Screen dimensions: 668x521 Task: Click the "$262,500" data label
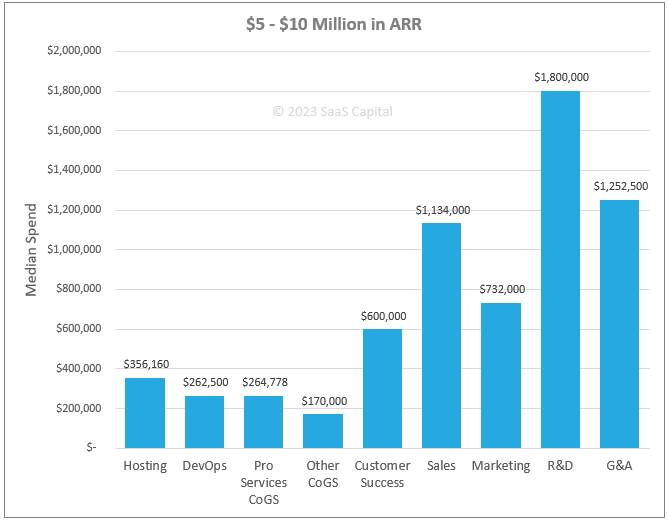[206, 382]
